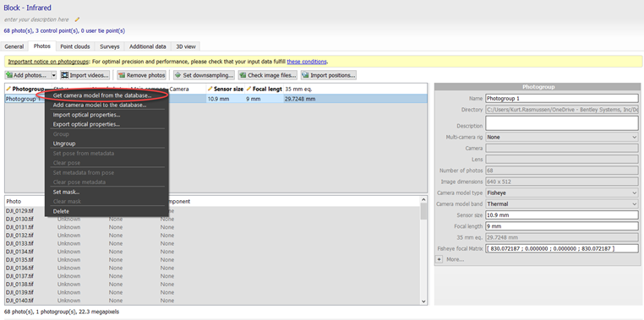Expand the More... section
Image resolution: width=644 pixels, height=320 pixels.
tap(439, 259)
